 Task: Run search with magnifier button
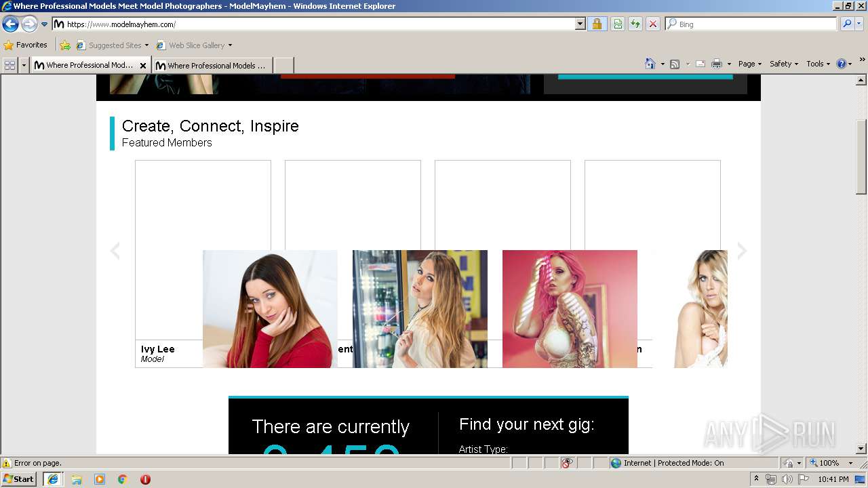coord(847,24)
